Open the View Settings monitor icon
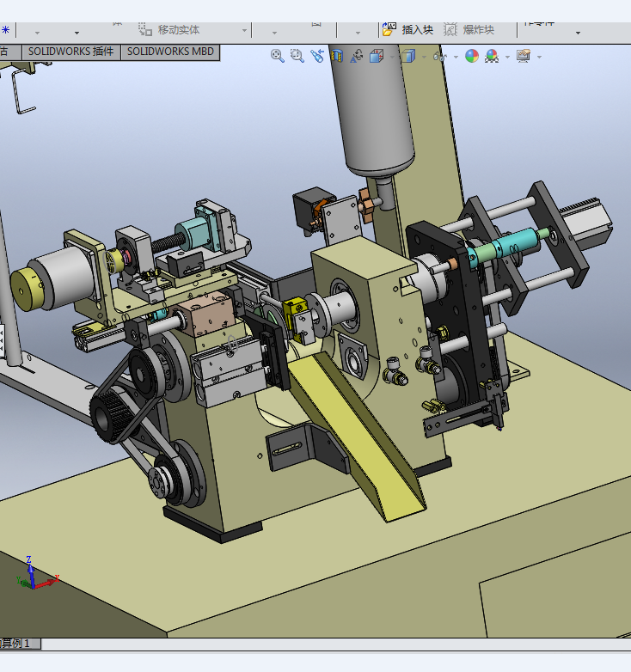Viewport: 631px width, 672px height. 524,56
